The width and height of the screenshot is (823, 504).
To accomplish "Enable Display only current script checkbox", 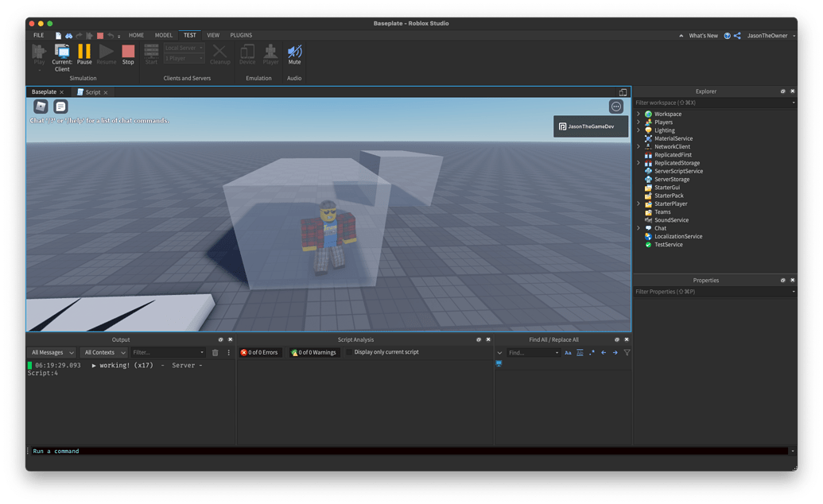I will coord(349,352).
